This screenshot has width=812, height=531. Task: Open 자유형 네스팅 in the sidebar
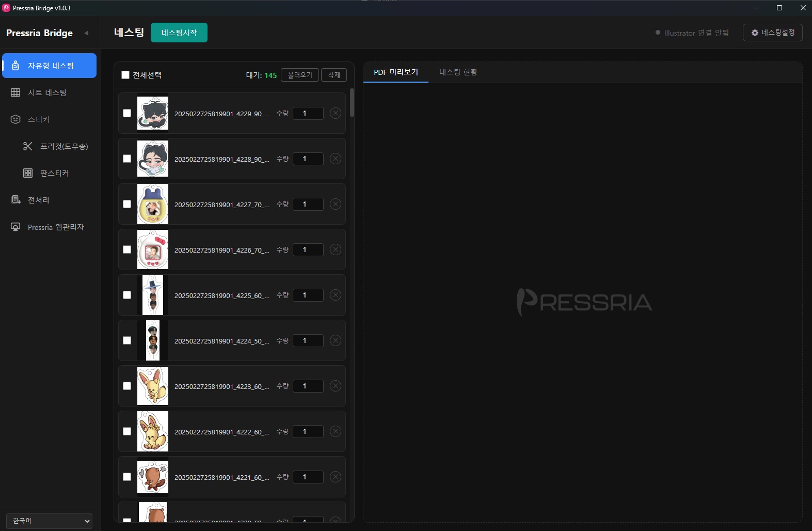[x=50, y=66]
